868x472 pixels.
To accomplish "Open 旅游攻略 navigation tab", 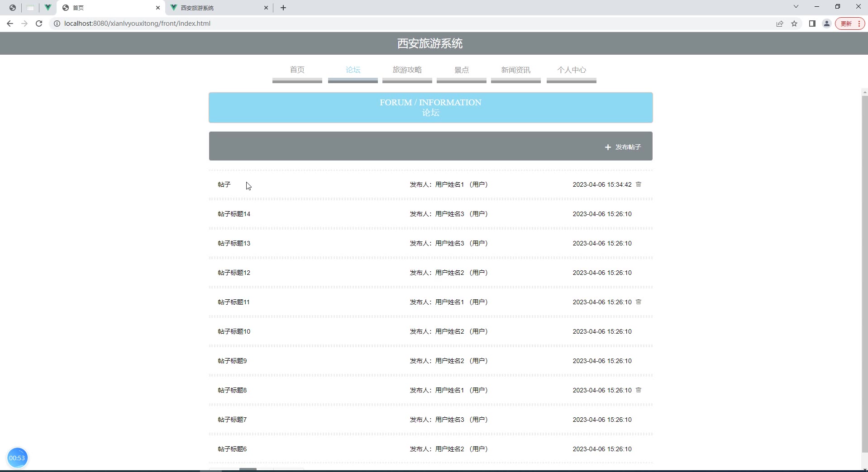I will (x=407, y=70).
